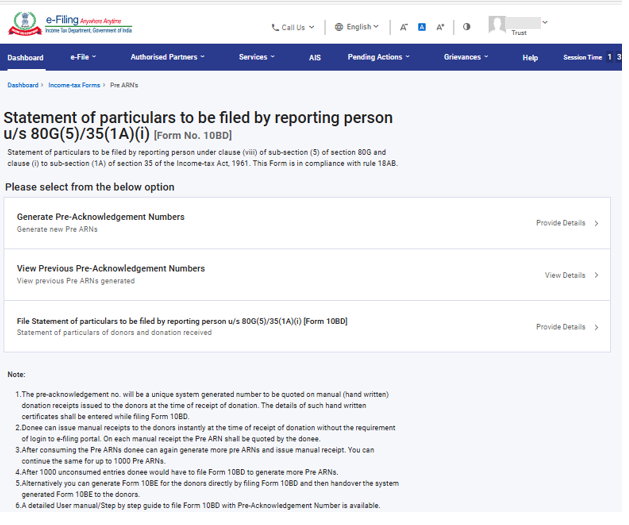Viewport: 629px width, 525px height.
Task: Decrease font size with A- icon
Action: click(x=403, y=27)
